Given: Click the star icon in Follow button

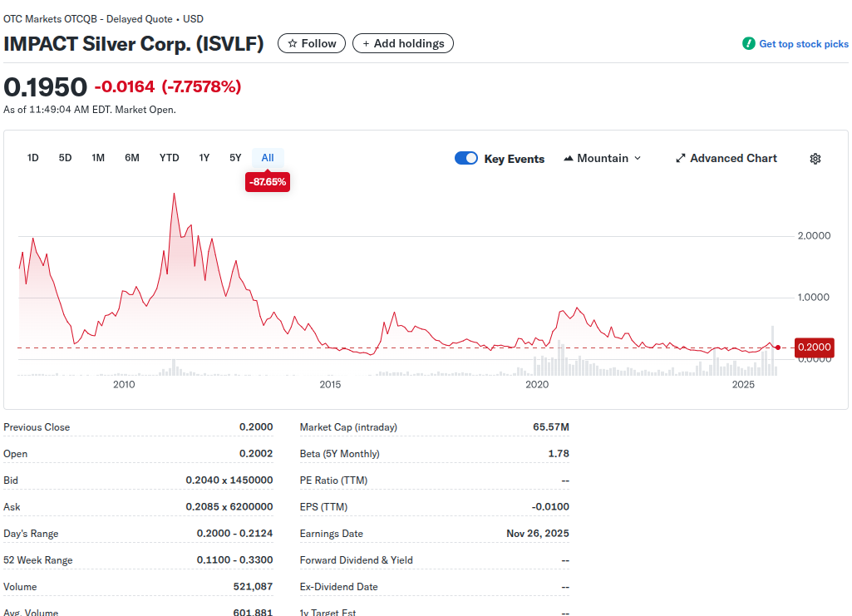Looking at the screenshot, I should click(292, 43).
